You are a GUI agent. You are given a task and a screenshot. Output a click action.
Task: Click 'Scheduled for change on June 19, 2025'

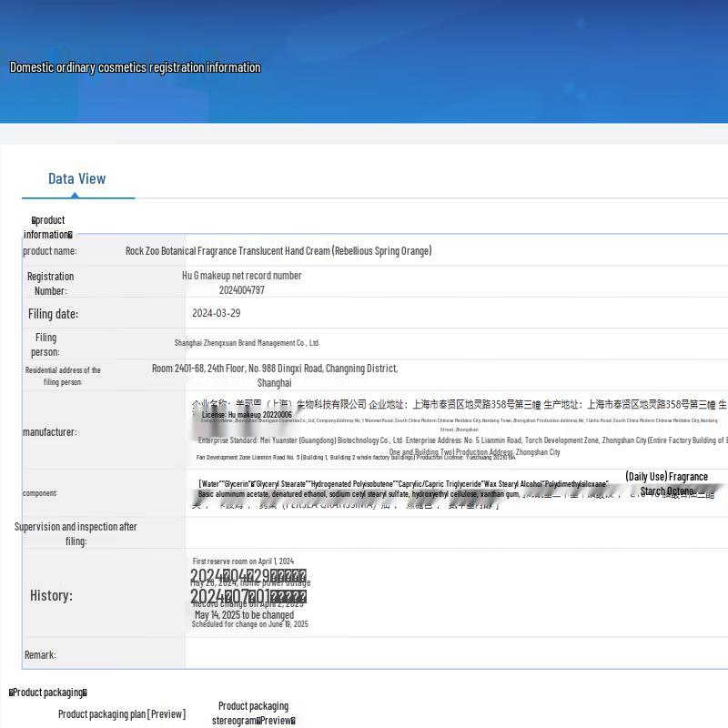(249, 624)
